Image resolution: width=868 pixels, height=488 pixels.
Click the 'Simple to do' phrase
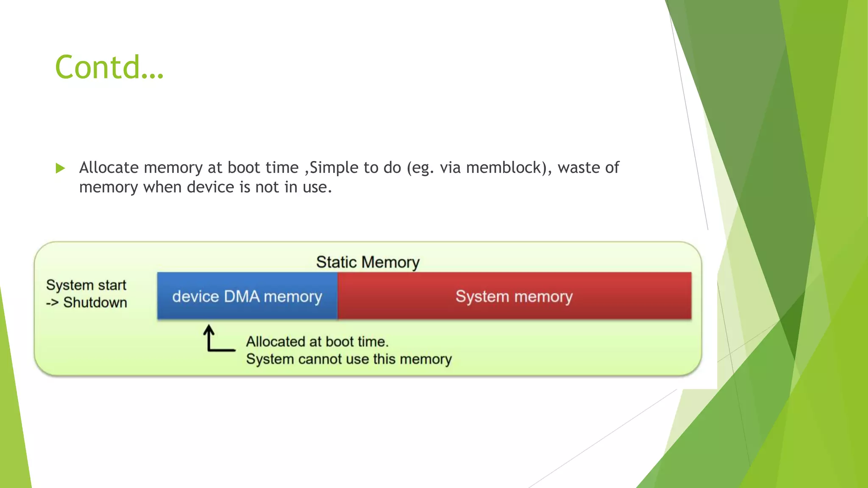(x=355, y=167)
